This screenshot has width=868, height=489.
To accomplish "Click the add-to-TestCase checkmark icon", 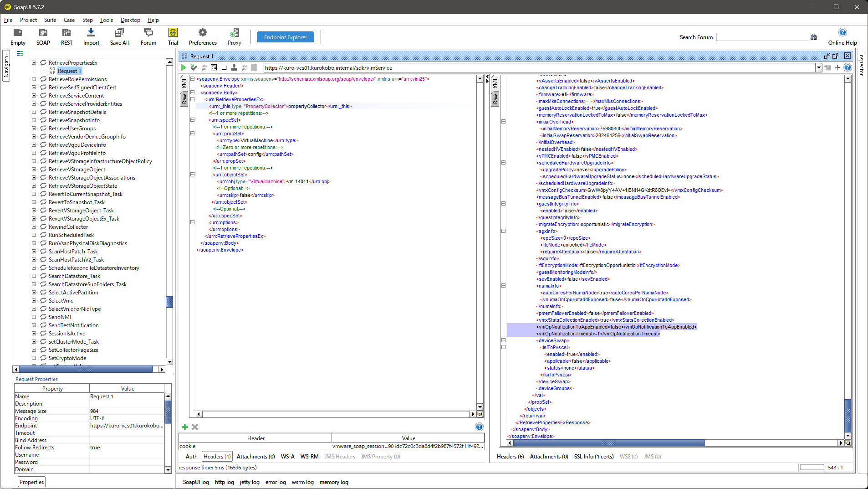I will (x=194, y=67).
